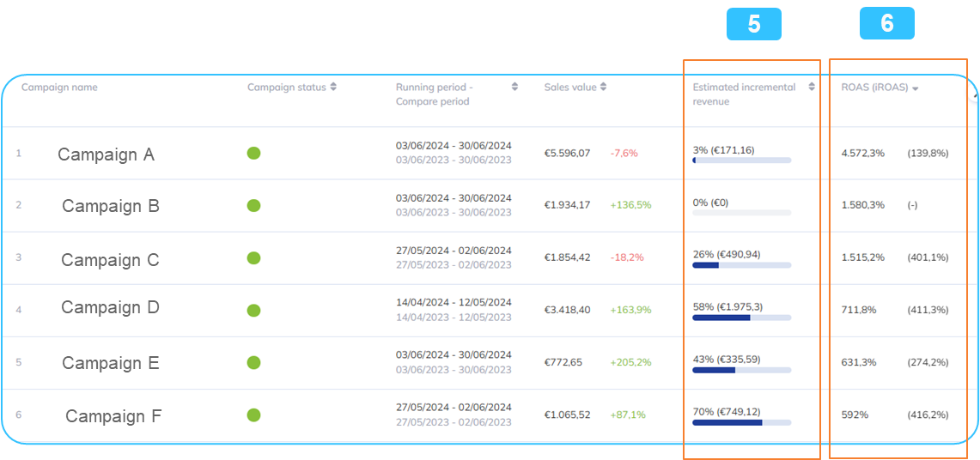The image size is (980, 460).
Task: Select sales value €1.934,17
Action: coord(567,205)
